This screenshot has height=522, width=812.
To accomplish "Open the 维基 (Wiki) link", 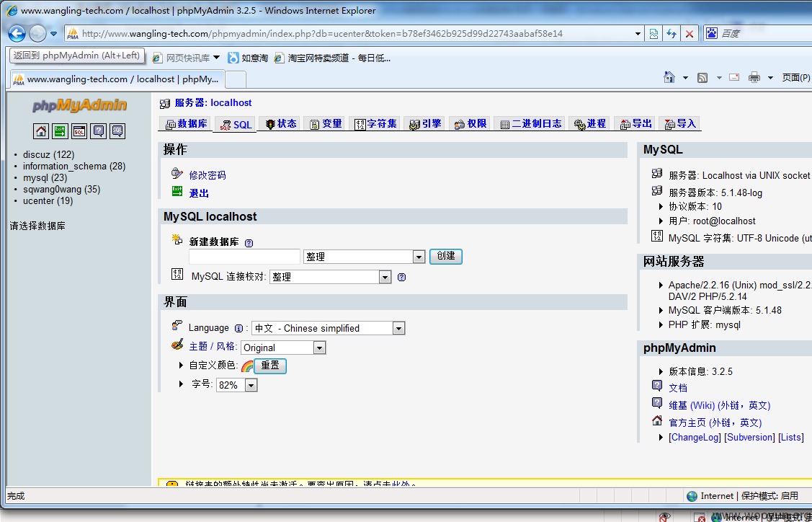I will click(719, 405).
